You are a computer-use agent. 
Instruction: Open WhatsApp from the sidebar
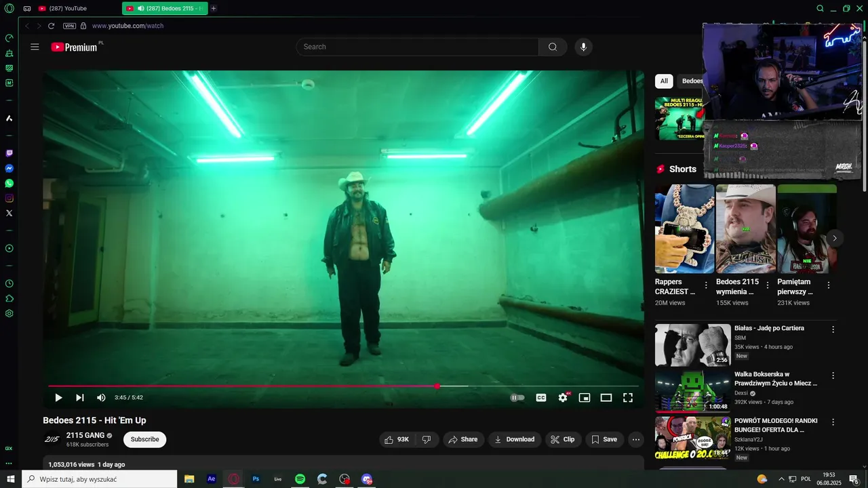9,184
